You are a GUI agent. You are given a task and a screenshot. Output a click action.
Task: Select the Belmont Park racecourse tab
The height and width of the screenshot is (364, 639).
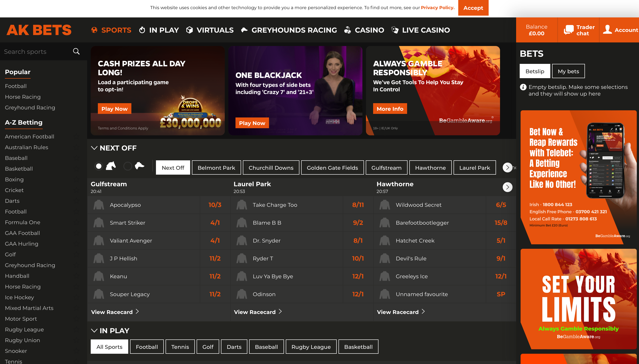[x=216, y=167]
